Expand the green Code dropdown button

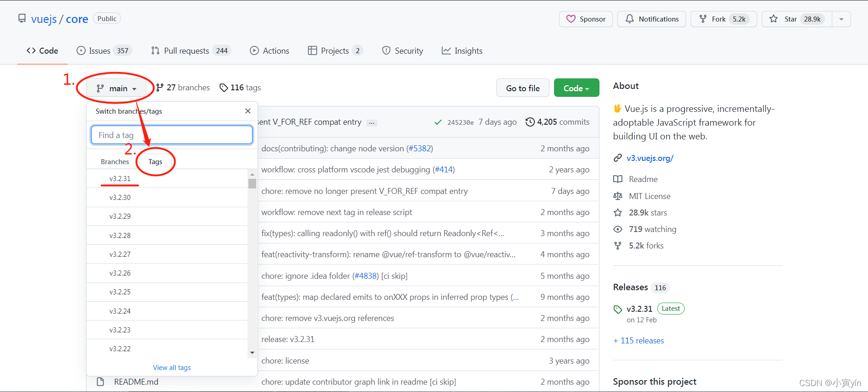pyautogui.click(x=577, y=88)
